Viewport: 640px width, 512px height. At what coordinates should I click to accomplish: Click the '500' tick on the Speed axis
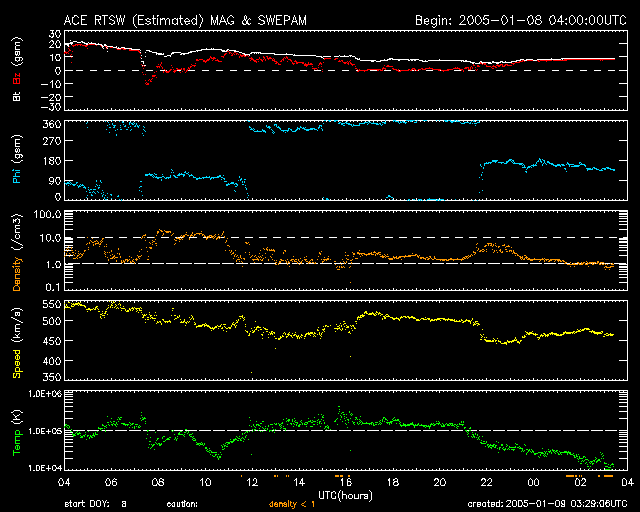(52, 321)
